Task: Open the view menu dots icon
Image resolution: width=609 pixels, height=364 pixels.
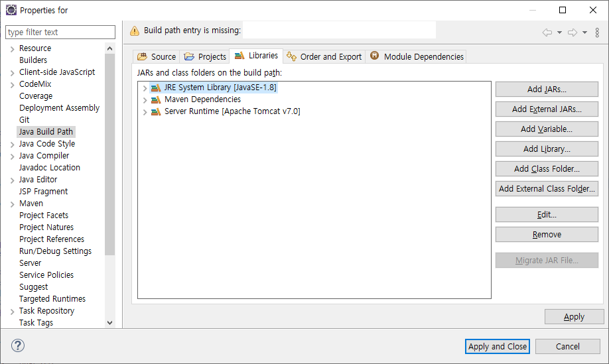Action: click(597, 32)
